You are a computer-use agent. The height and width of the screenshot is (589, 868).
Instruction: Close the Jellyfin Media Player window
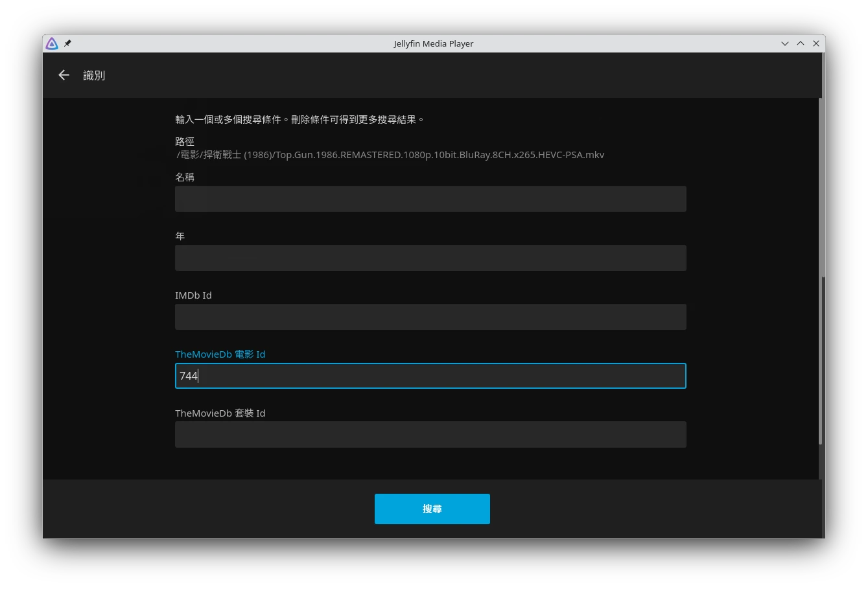[816, 43]
